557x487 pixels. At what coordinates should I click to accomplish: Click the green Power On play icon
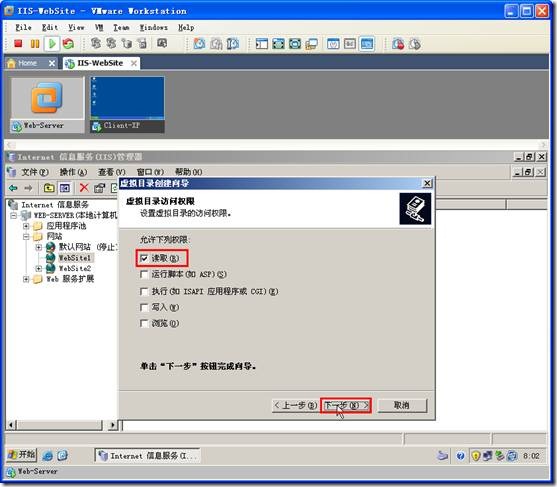[52, 44]
